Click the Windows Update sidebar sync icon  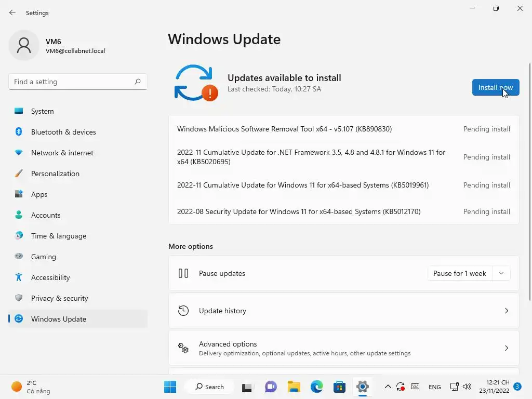19,318
